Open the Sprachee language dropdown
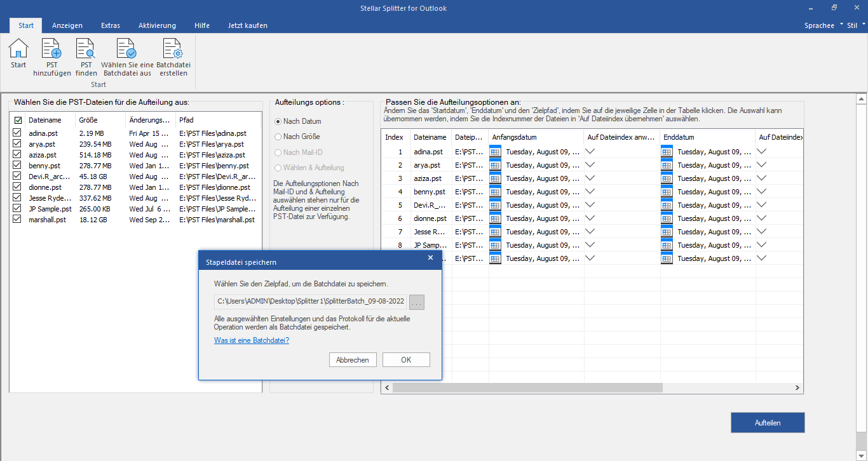Viewport: 868px width, 461px height. tap(824, 25)
